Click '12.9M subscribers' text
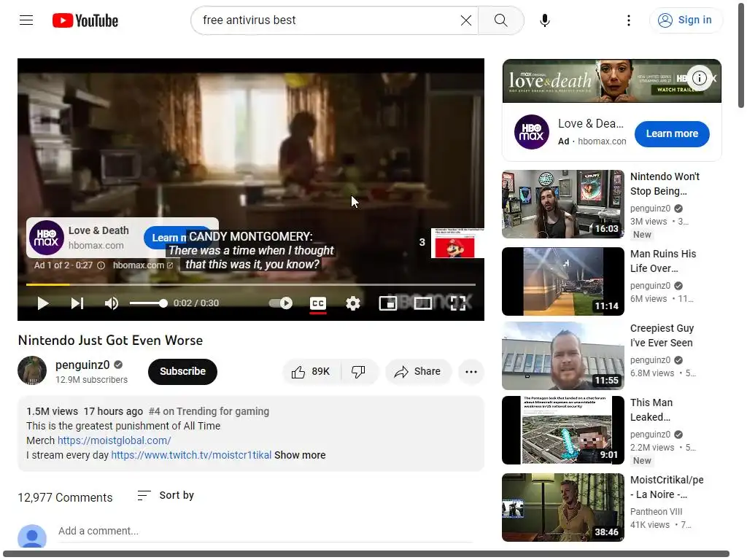The image size is (747, 560). pos(91,379)
